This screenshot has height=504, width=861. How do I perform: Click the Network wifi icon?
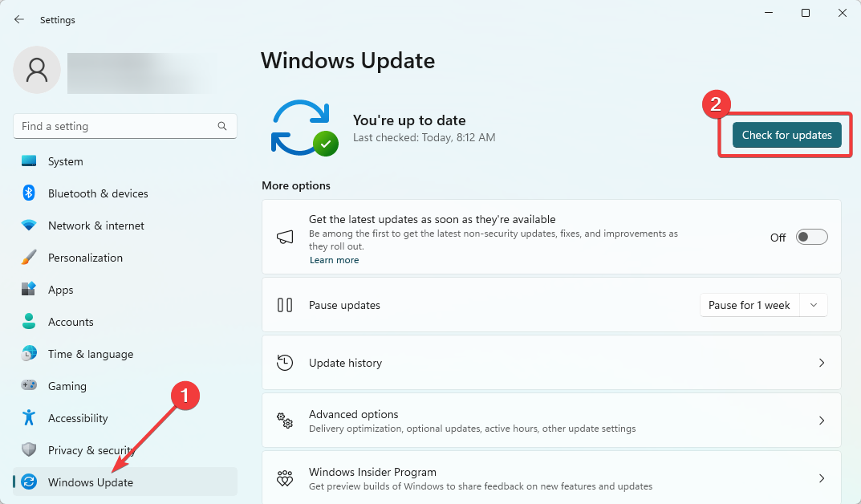coord(29,225)
